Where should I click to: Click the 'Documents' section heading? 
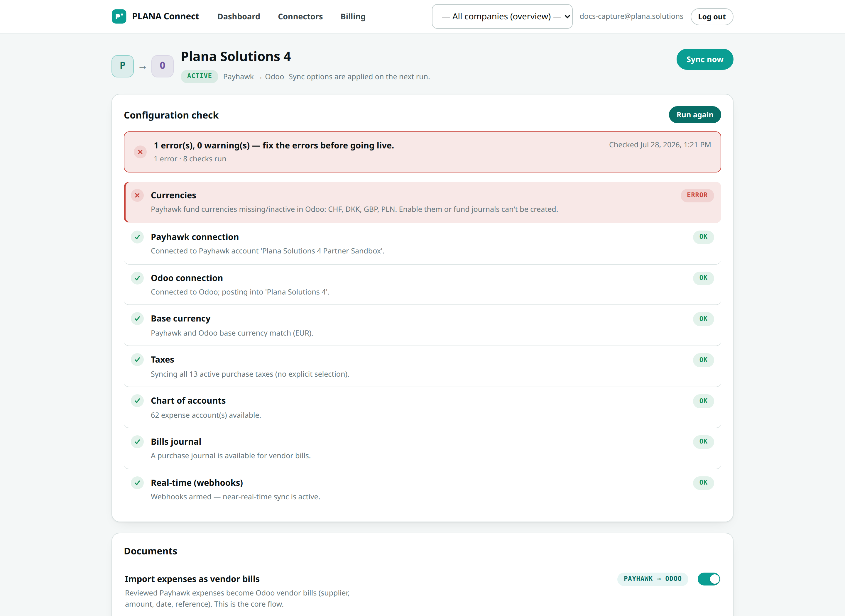[150, 551]
